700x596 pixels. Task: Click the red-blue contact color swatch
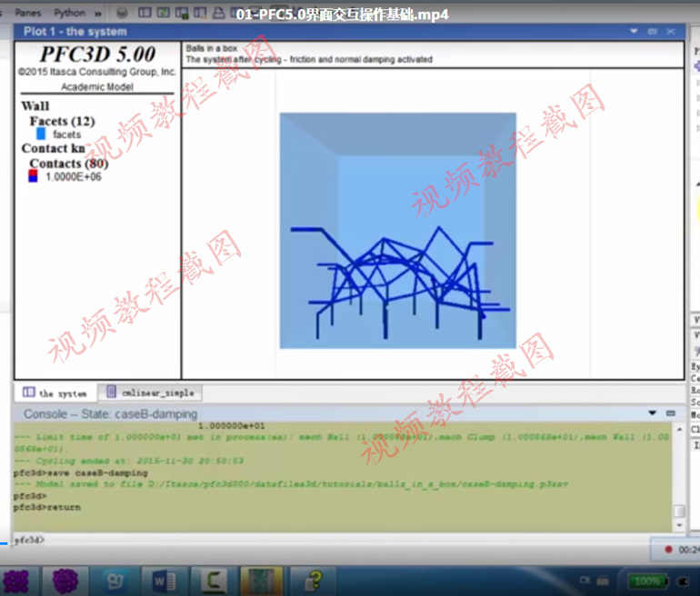click(33, 176)
